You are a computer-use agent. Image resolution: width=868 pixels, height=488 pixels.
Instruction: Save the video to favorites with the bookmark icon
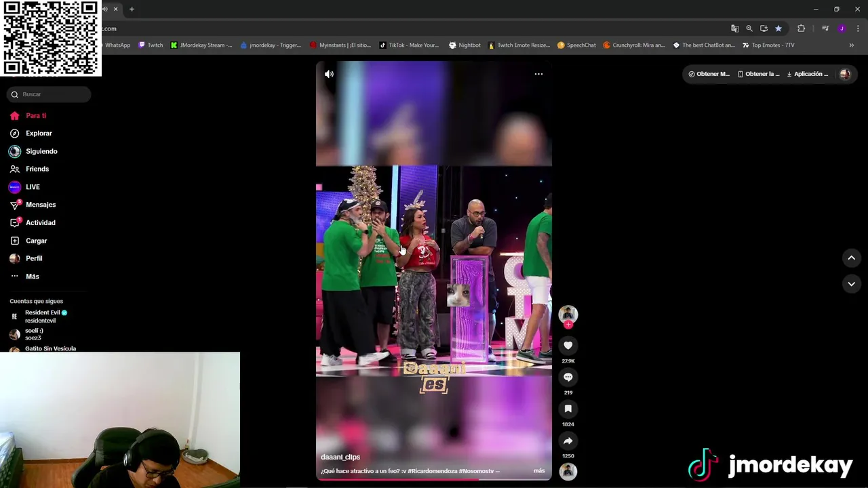point(568,409)
